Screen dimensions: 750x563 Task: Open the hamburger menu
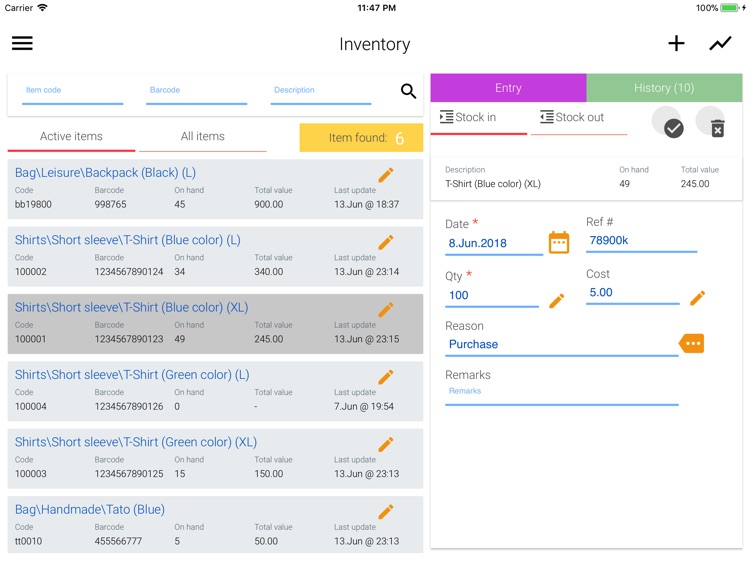pos(22,44)
